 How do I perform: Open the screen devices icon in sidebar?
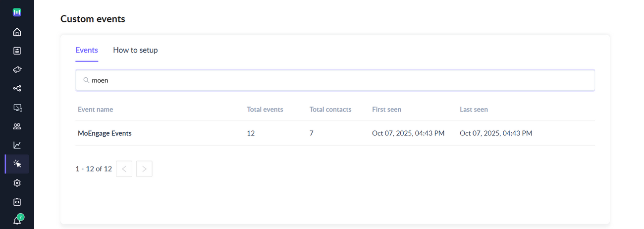17,108
